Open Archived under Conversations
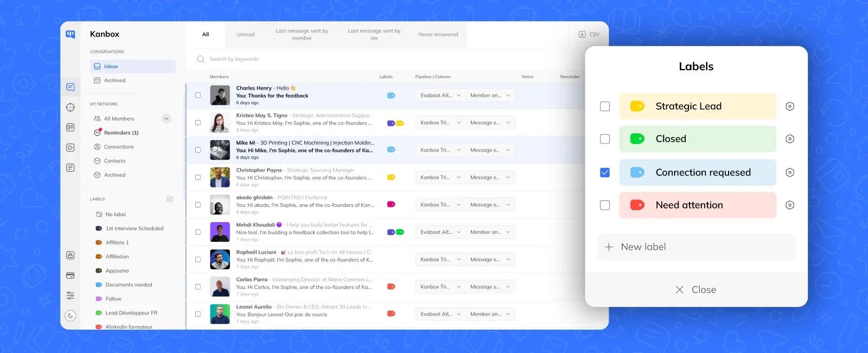Screen dimensions: 868x353 tap(110, 80)
